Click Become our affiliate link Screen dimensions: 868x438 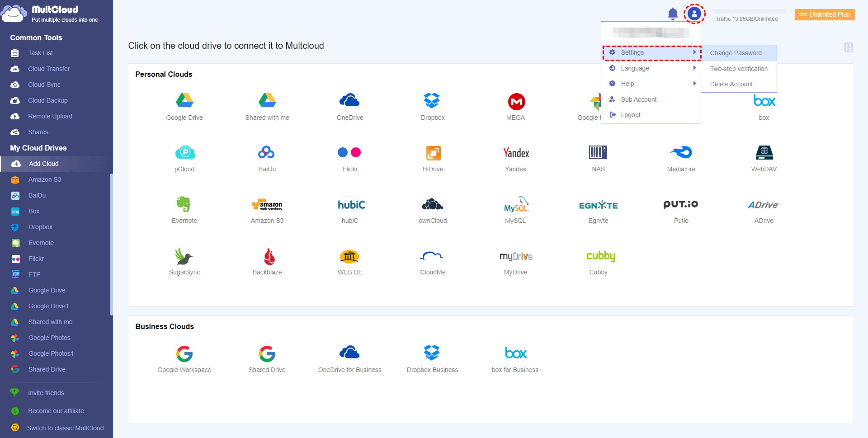coord(56,411)
